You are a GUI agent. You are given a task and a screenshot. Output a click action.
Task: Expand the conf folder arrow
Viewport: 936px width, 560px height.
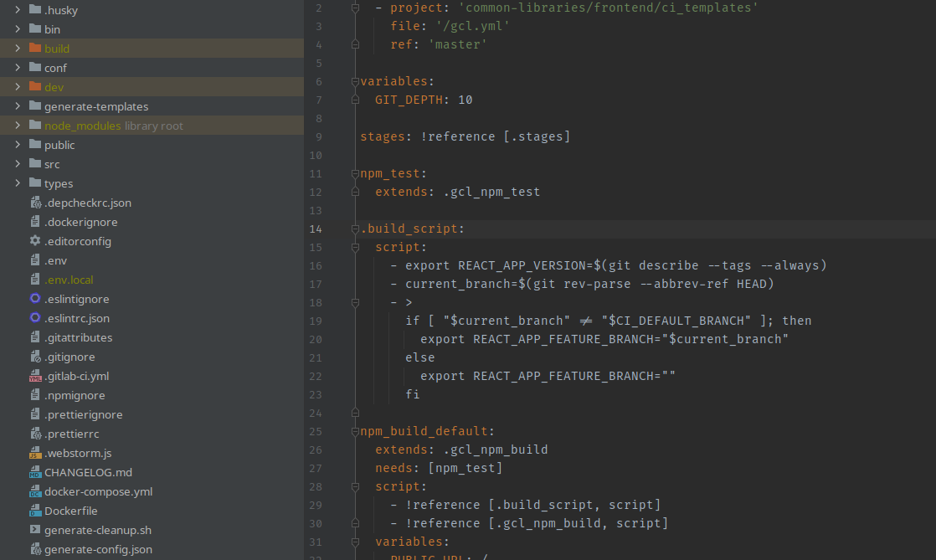18,68
